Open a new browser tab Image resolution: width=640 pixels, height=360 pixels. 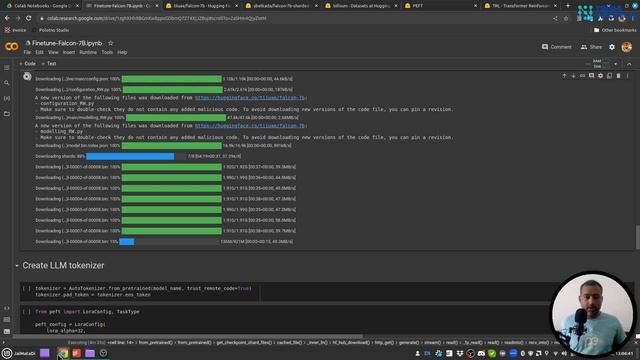coord(567,6)
